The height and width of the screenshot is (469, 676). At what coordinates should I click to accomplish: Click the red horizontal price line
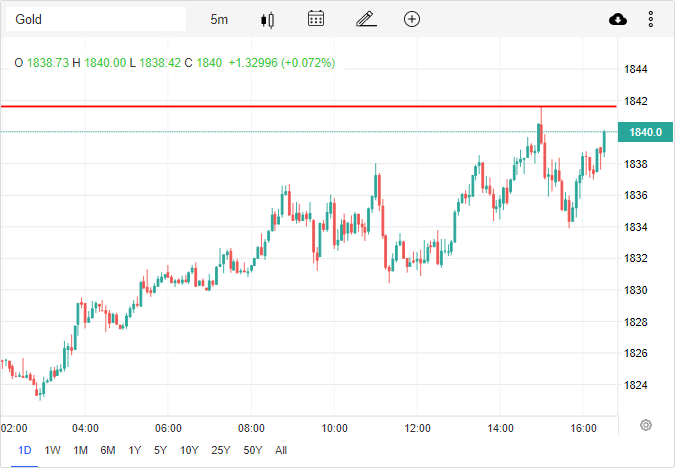(300, 105)
